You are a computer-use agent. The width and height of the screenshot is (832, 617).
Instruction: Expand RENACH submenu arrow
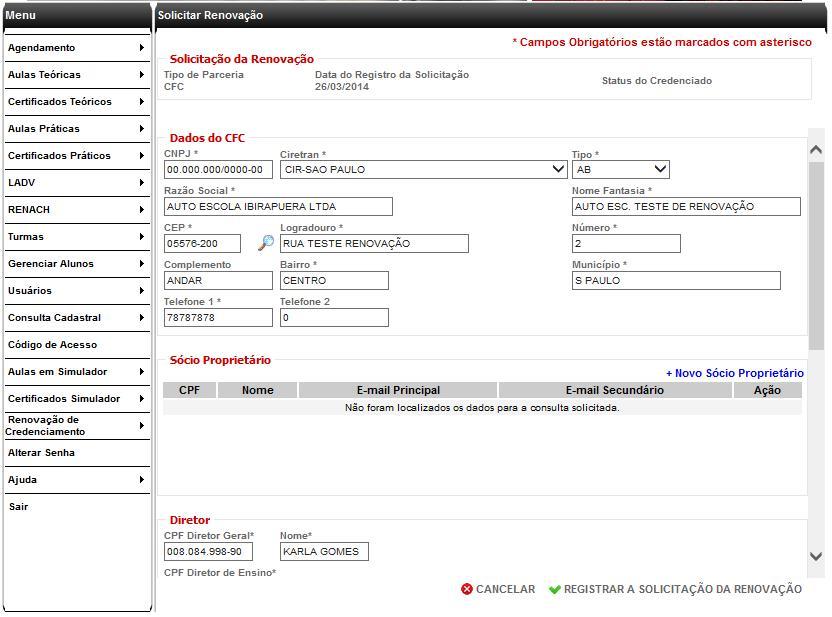142,210
